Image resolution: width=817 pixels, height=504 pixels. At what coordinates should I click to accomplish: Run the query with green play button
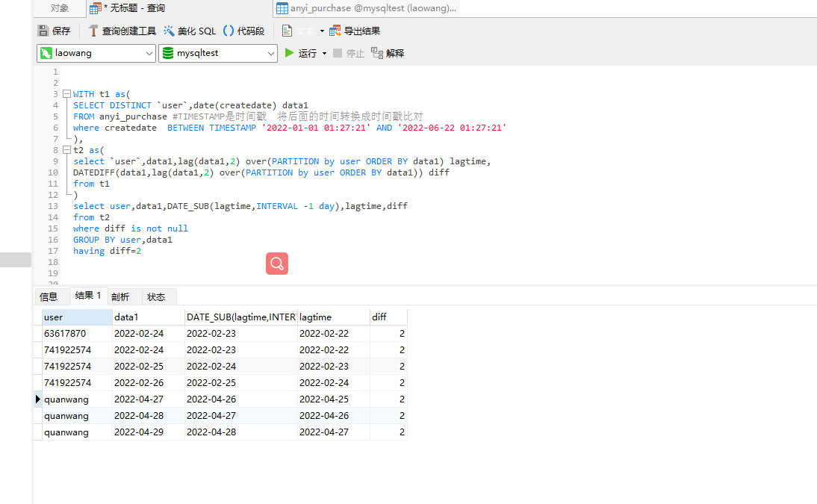point(289,53)
